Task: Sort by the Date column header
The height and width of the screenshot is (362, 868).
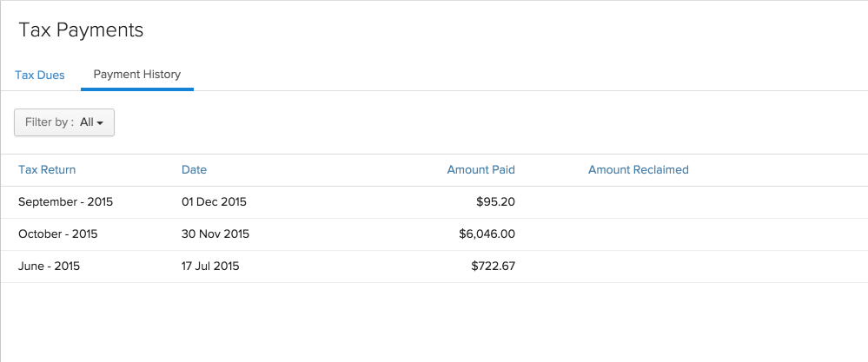Action: [194, 170]
